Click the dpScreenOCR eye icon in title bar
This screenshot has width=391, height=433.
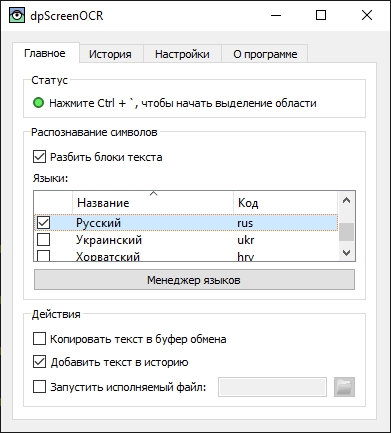click(x=17, y=15)
